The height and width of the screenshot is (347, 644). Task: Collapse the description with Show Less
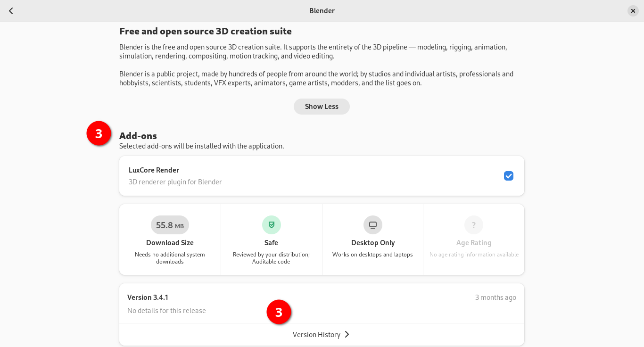pyautogui.click(x=322, y=107)
